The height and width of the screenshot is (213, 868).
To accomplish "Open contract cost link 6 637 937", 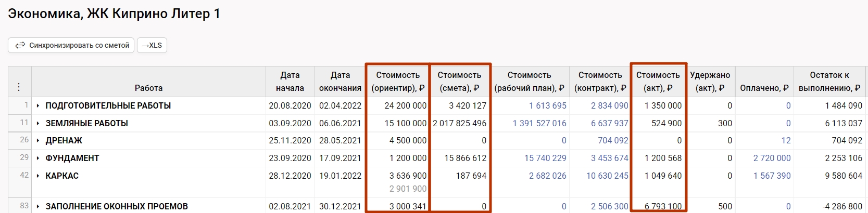I will point(609,124).
